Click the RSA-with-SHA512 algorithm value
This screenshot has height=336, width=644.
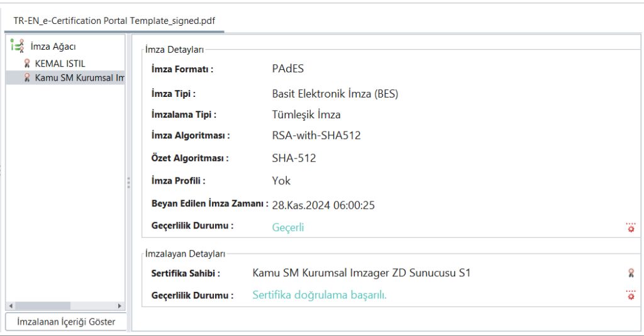316,135
